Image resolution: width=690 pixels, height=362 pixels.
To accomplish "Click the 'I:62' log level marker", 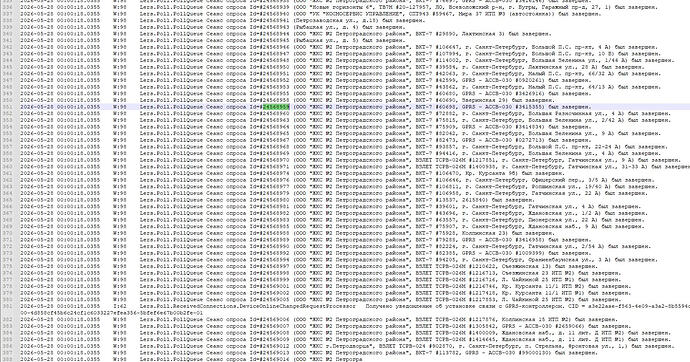I will click(120, 306).
